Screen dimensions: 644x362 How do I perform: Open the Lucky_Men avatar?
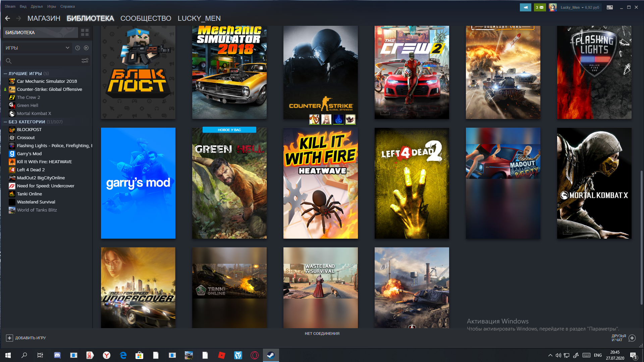pyautogui.click(x=553, y=7)
